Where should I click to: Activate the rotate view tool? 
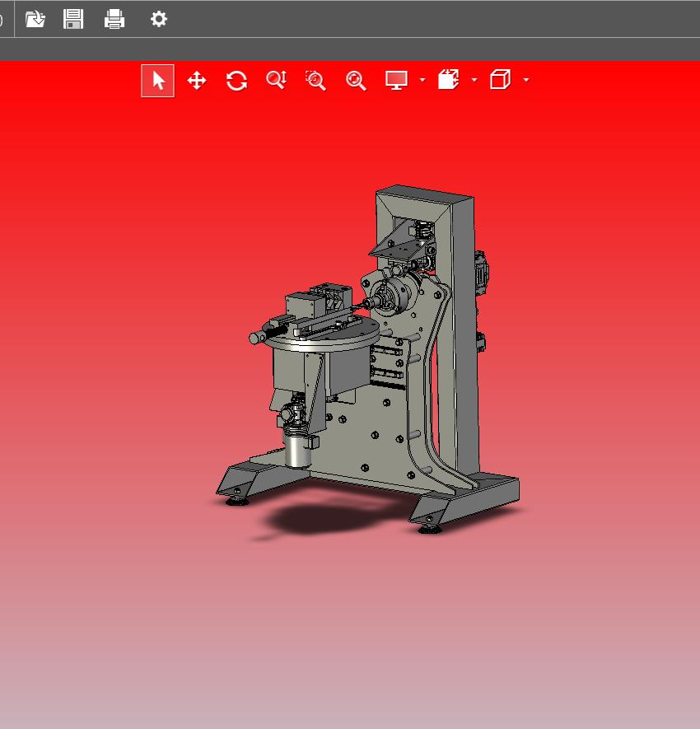pyautogui.click(x=236, y=81)
